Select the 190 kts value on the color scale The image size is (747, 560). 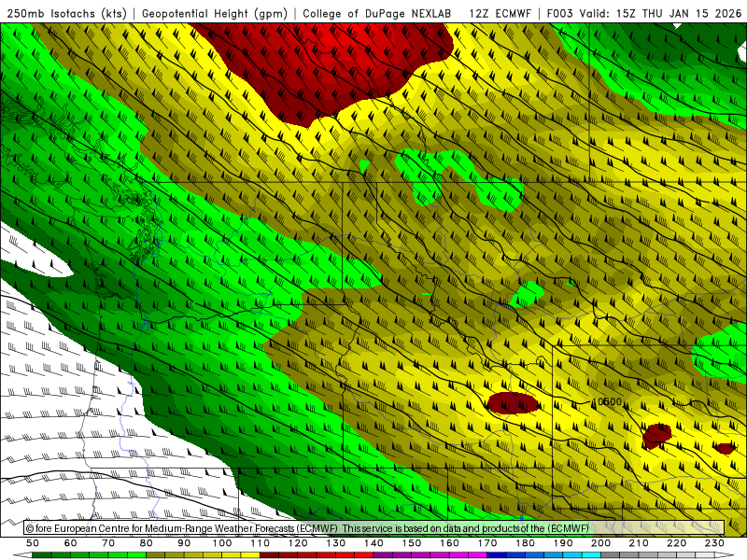coord(563,543)
